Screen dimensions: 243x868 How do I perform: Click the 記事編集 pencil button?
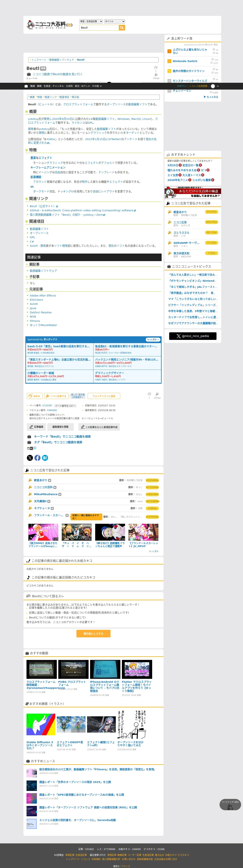click(36, 427)
